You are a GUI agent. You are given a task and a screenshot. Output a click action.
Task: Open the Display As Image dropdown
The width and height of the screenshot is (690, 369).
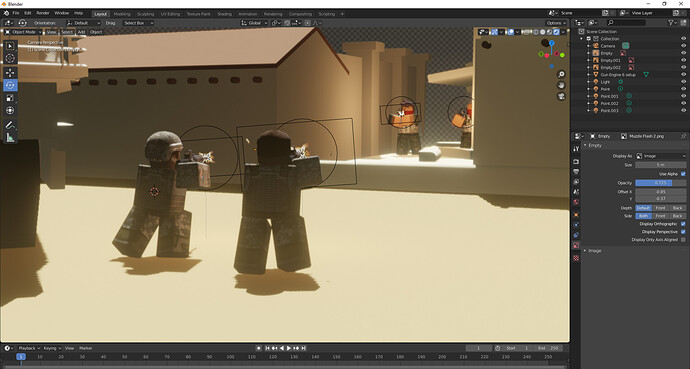tap(661, 156)
